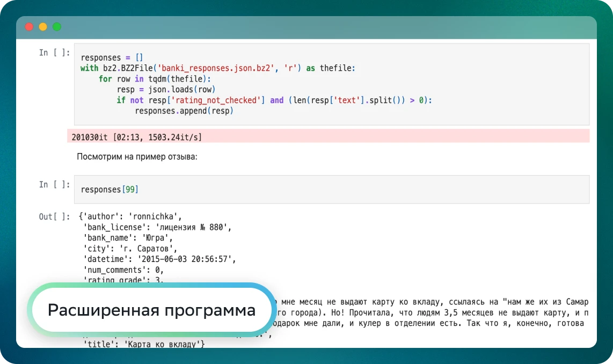The image size is (613, 364).
Task: Click the 'resp = json.loads(row)' line
Action: point(166,90)
